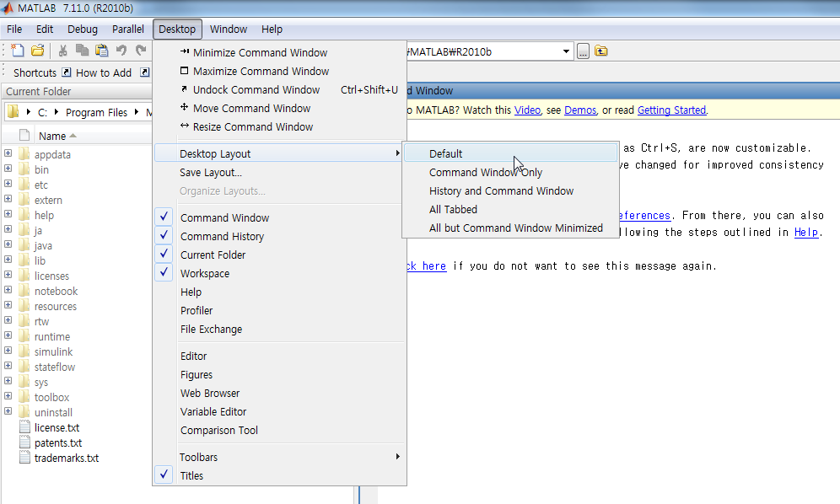Click the icon right of How to Add

coord(145,72)
